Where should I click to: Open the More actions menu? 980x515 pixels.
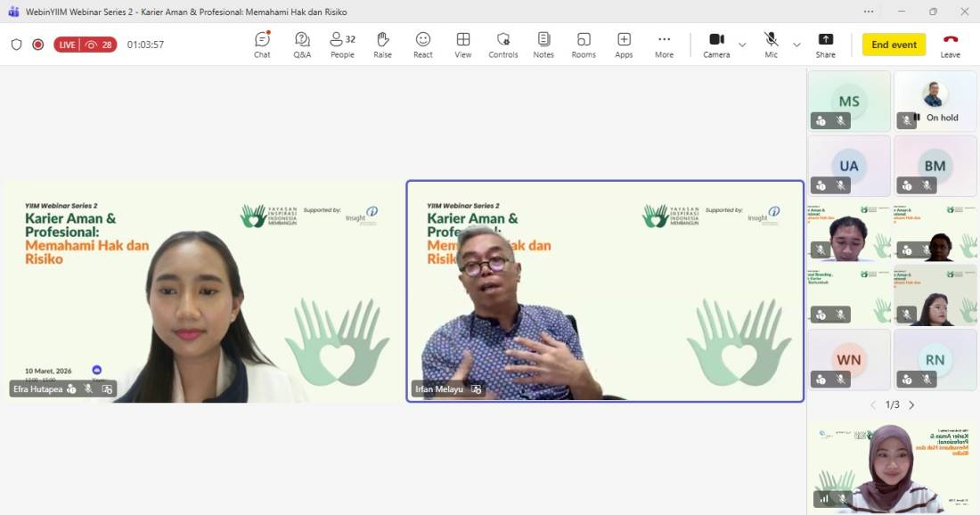[x=664, y=45]
